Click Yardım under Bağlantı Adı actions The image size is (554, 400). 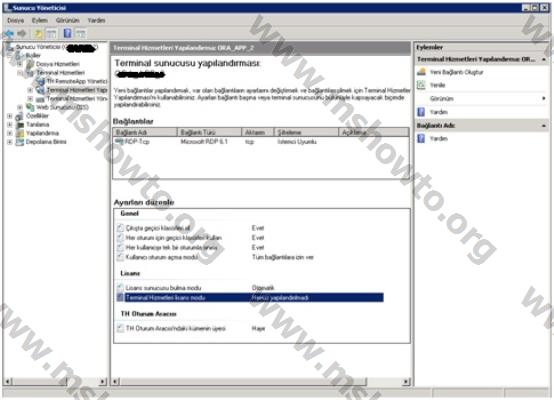tap(438, 139)
